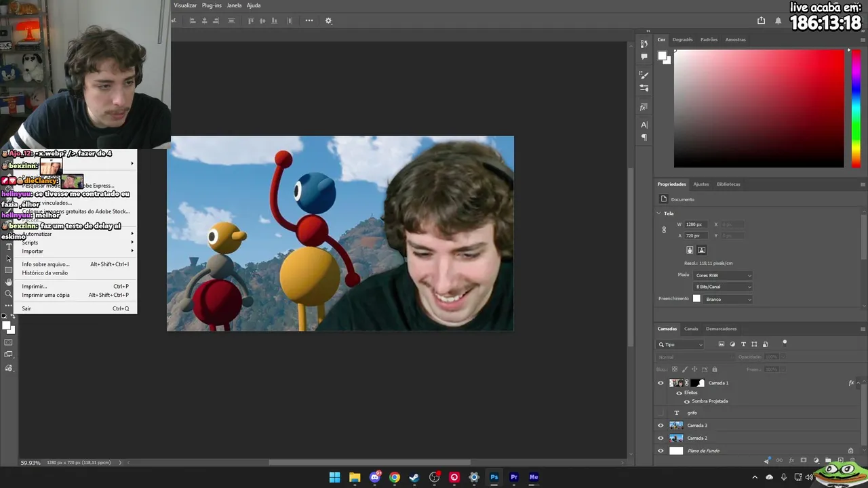
Task: Choose Imprimir uma cópia menu item
Action: [75, 295]
